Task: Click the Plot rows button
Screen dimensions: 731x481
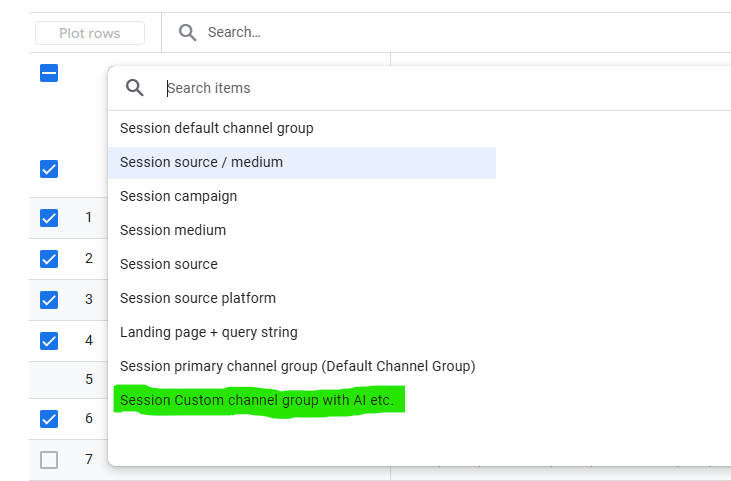Action: [x=90, y=33]
